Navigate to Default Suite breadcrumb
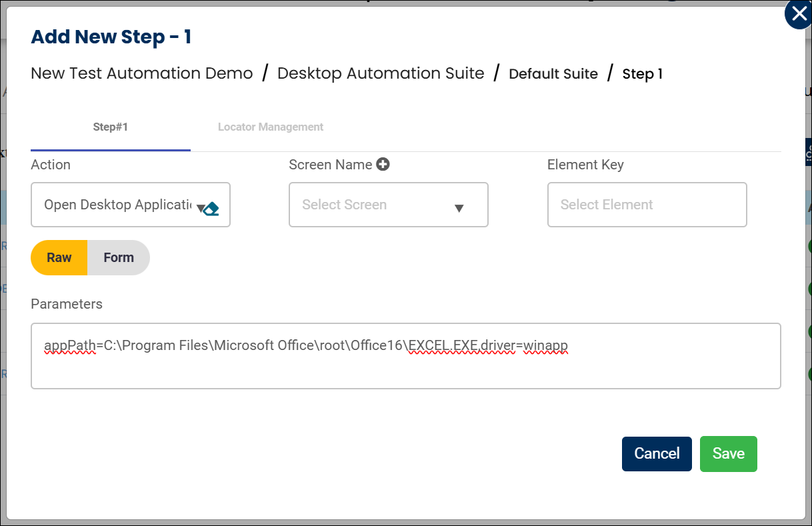Screen dimensions: 812x526 pos(553,74)
